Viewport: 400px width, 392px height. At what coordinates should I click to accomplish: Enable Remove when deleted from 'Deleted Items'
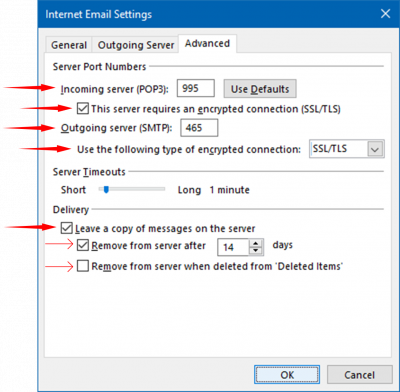pyautogui.click(x=83, y=266)
